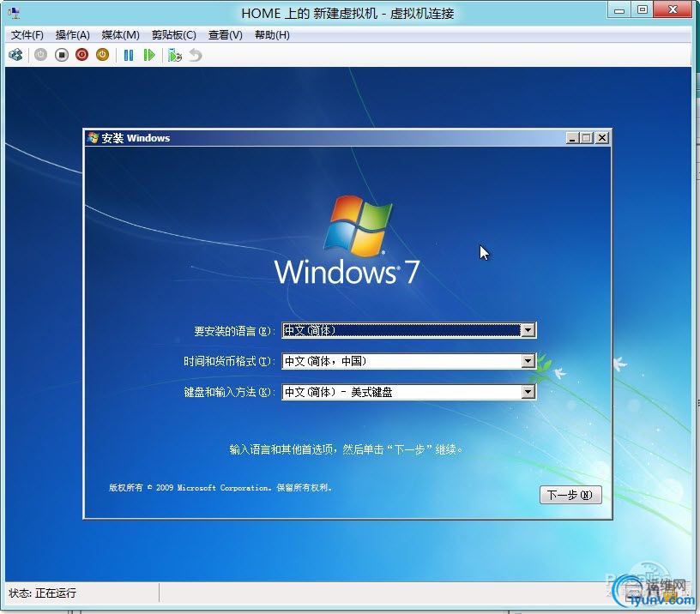Click the Virtual Machine Connection title bar icon
700x614 pixels.
14,13
